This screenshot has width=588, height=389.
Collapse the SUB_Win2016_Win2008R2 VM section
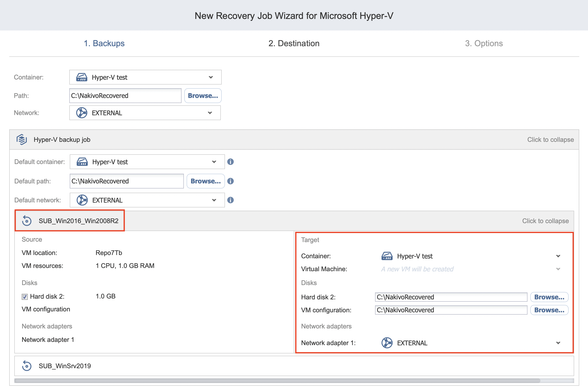click(x=545, y=221)
